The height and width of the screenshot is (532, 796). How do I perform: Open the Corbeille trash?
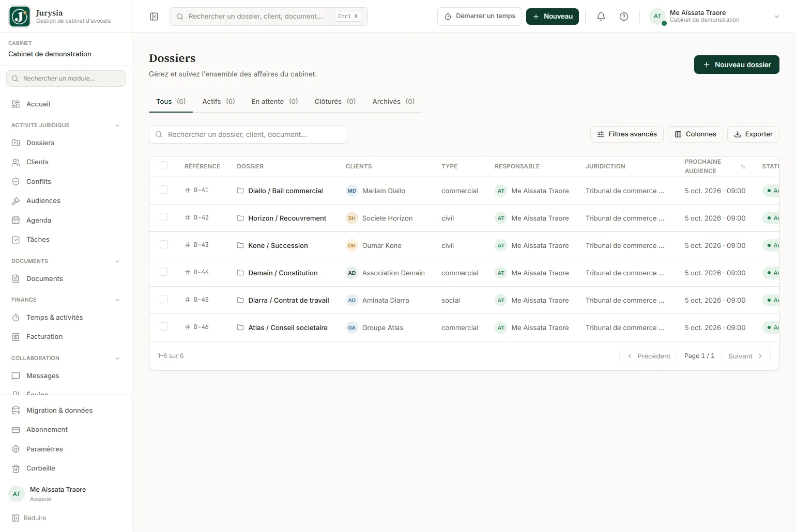pos(66,468)
